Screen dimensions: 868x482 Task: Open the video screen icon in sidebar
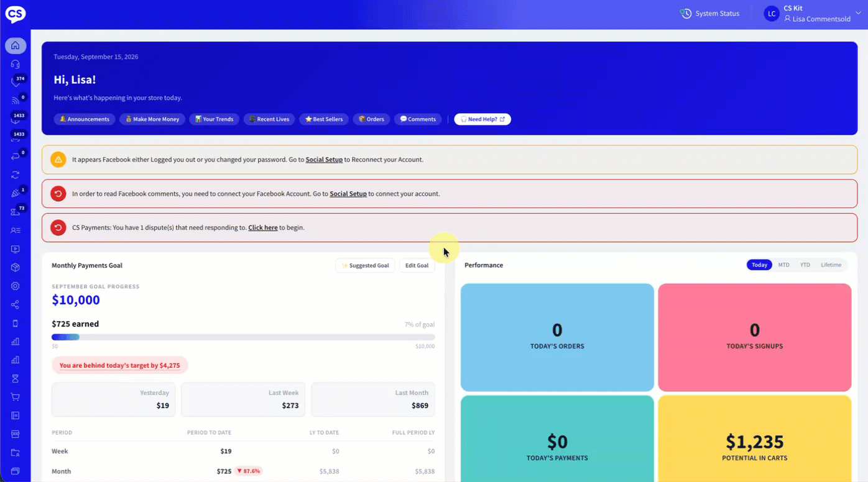tap(16, 249)
